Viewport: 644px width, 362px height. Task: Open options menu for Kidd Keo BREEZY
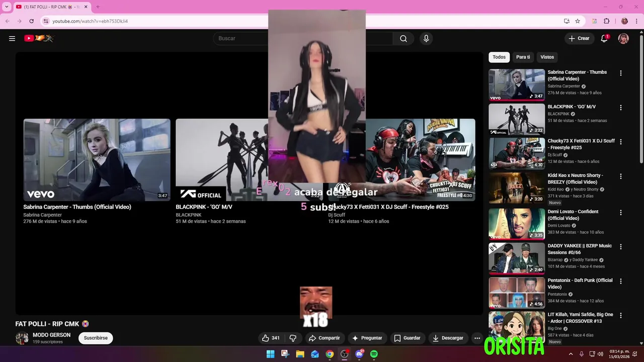pos(620,176)
